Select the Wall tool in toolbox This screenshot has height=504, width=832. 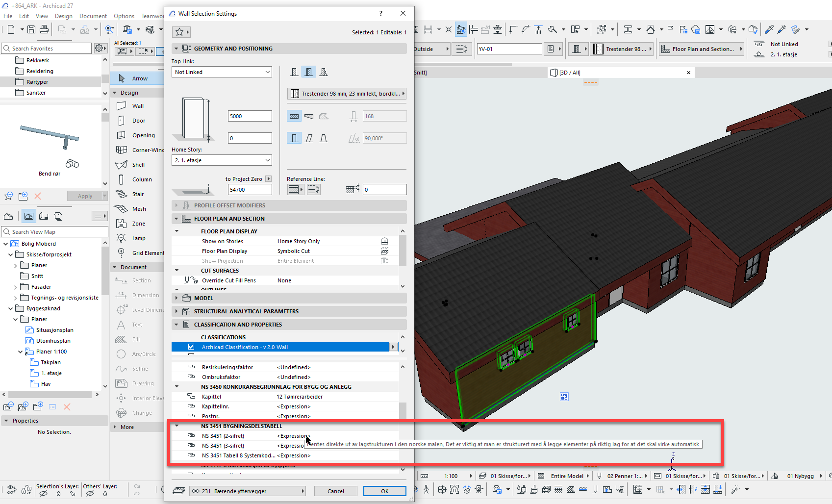[x=137, y=106]
